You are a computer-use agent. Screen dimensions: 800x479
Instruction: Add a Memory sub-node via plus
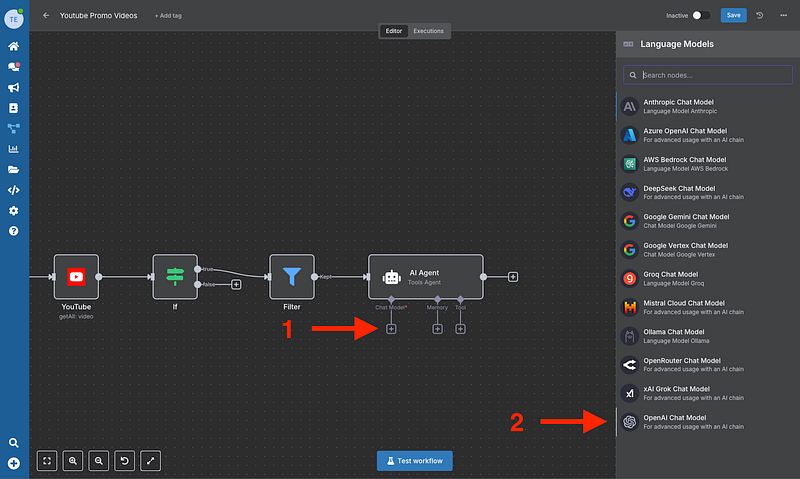pos(437,328)
